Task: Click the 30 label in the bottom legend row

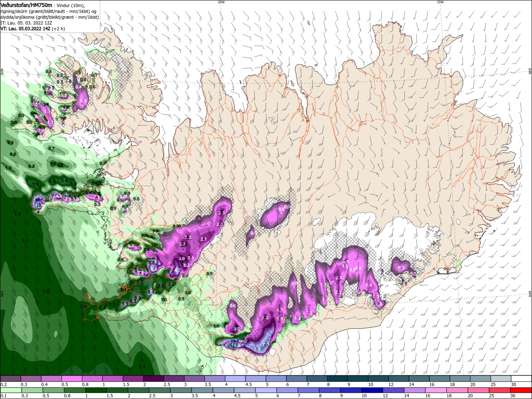Action: 513,396
